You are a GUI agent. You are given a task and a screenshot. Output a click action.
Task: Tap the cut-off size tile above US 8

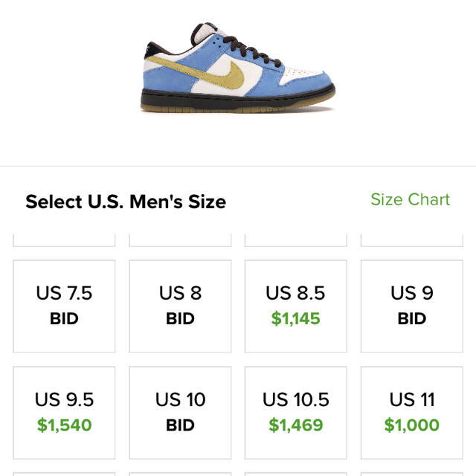180,240
